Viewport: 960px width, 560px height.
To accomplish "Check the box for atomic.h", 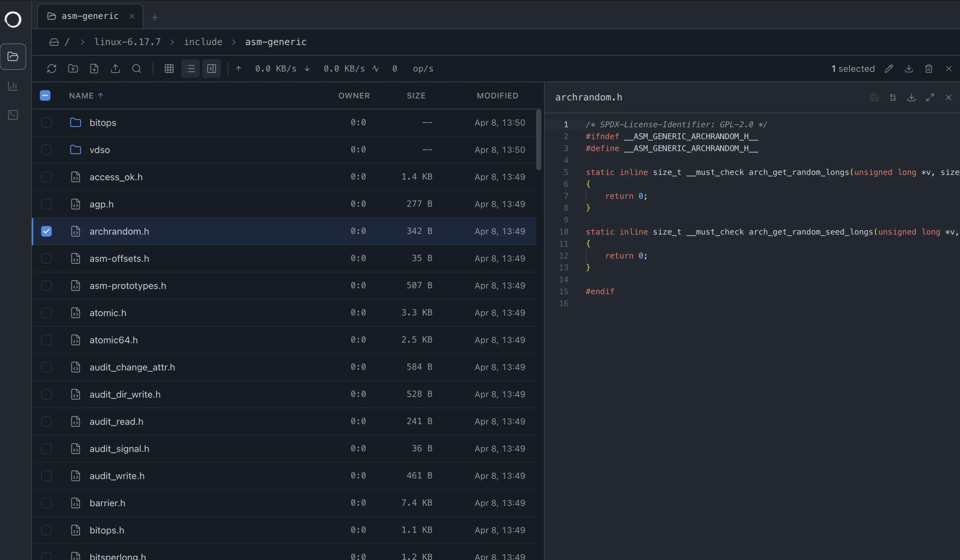I will click(x=46, y=313).
